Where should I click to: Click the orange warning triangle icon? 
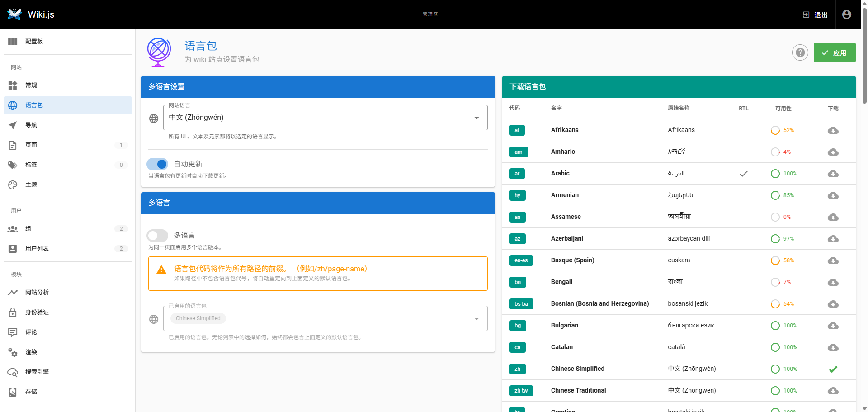(x=161, y=270)
